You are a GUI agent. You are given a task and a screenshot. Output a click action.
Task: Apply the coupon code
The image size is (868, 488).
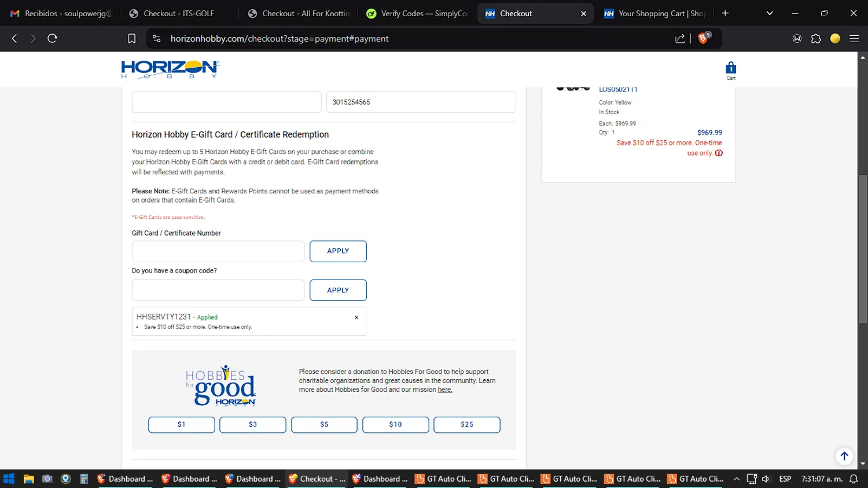tap(338, 290)
